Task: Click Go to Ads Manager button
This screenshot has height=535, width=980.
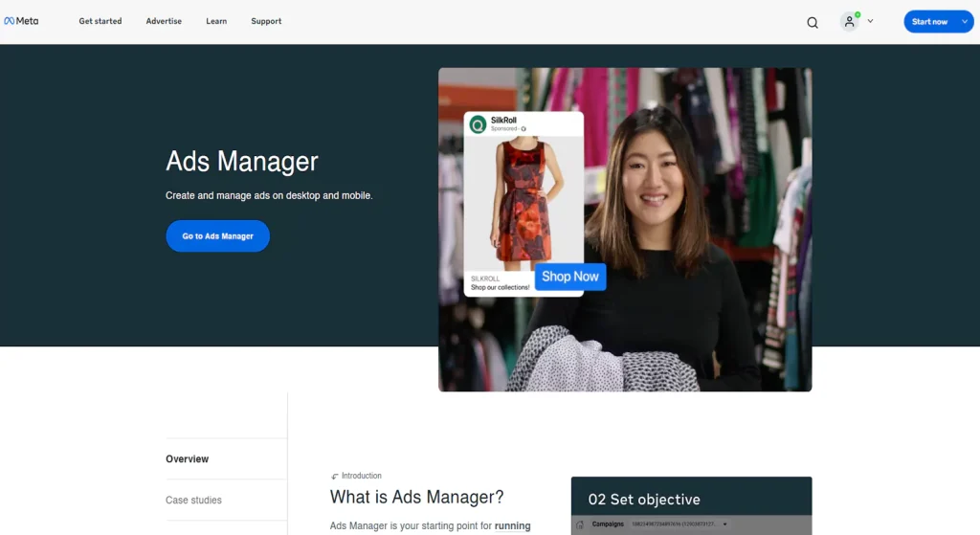Action: pyautogui.click(x=217, y=236)
